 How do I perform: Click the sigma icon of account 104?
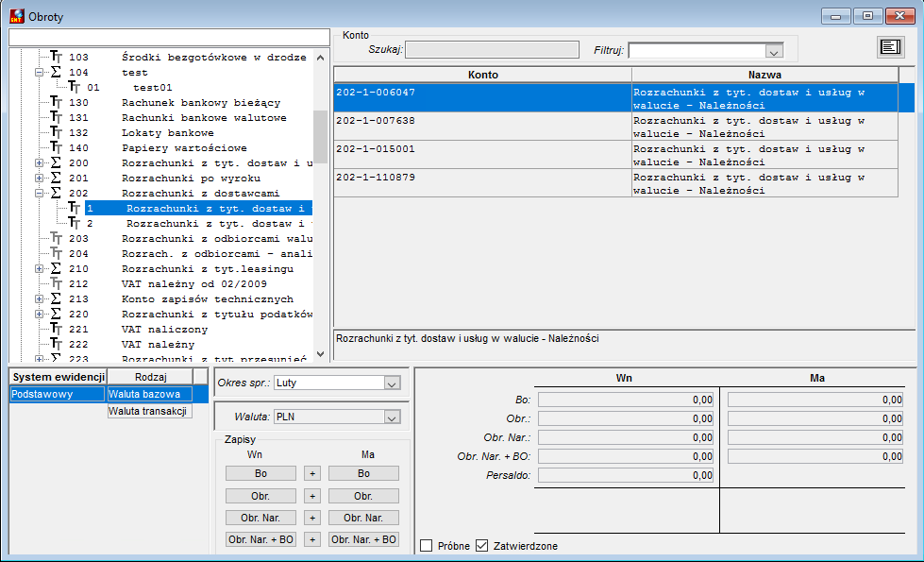56,72
